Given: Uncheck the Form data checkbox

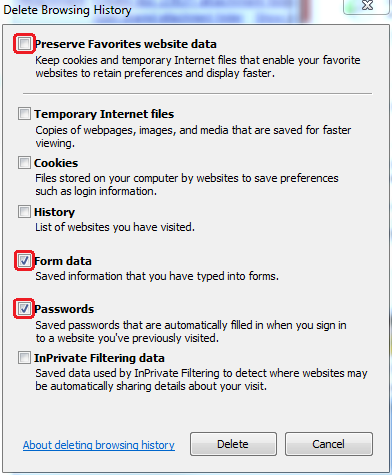Looking at the screenshot, I should (x=24, y=261).
